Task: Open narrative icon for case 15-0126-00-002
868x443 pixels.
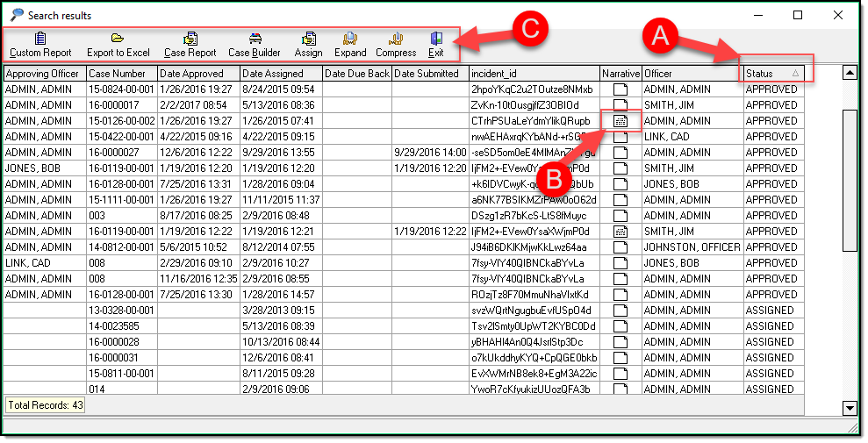Action: (x=621, y=121)
